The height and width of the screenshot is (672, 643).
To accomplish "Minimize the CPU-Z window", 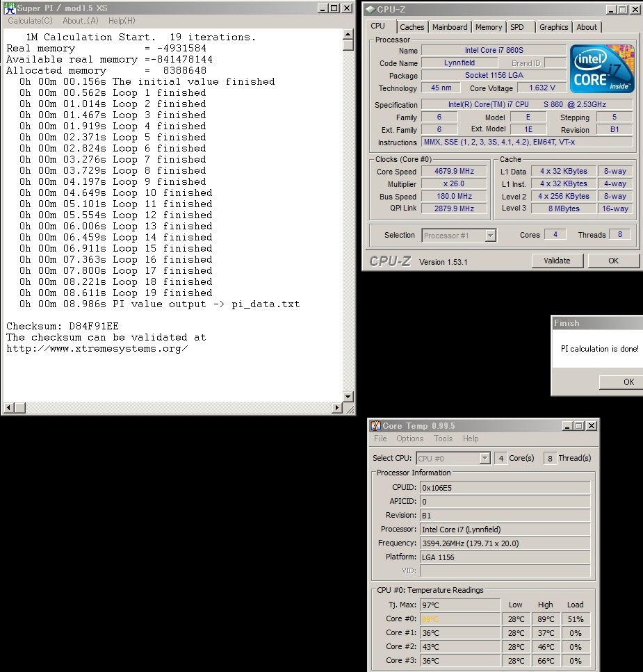I will click(611, 10).
